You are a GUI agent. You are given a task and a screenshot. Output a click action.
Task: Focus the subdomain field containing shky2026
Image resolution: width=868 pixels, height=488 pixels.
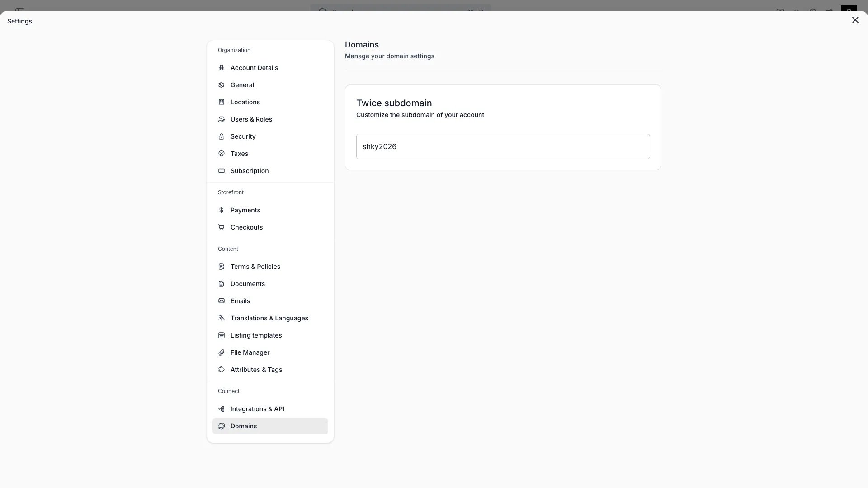point(503,146)
